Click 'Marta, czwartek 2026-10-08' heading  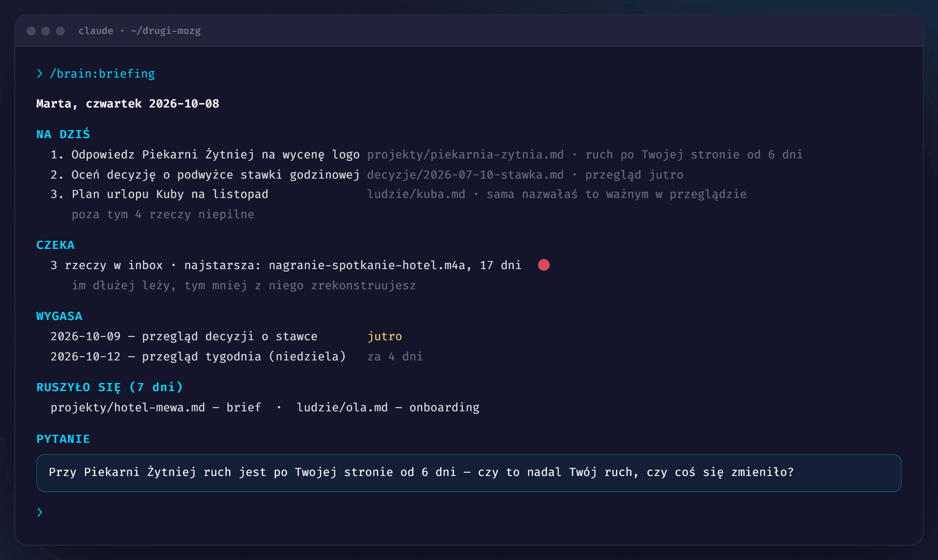click(128, 104)
